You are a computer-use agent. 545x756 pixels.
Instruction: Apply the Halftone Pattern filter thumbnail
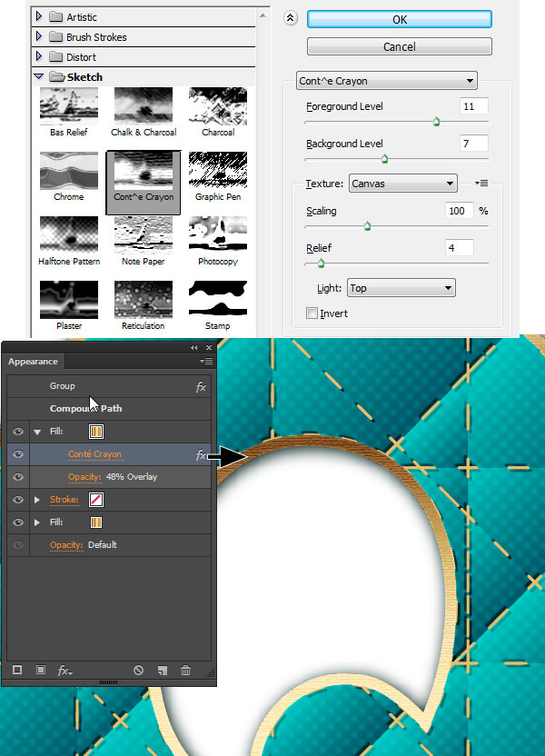click(x=69, y=235)
